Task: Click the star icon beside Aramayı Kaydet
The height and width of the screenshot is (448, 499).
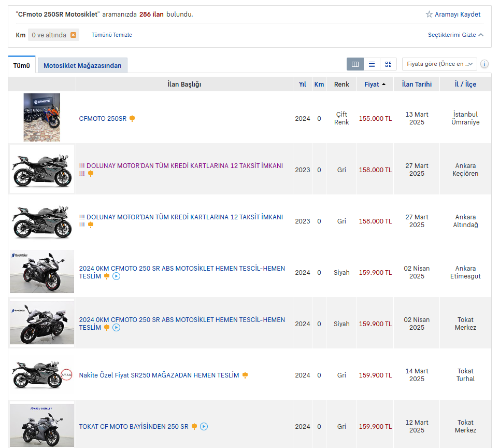Action: pos(429,15)
